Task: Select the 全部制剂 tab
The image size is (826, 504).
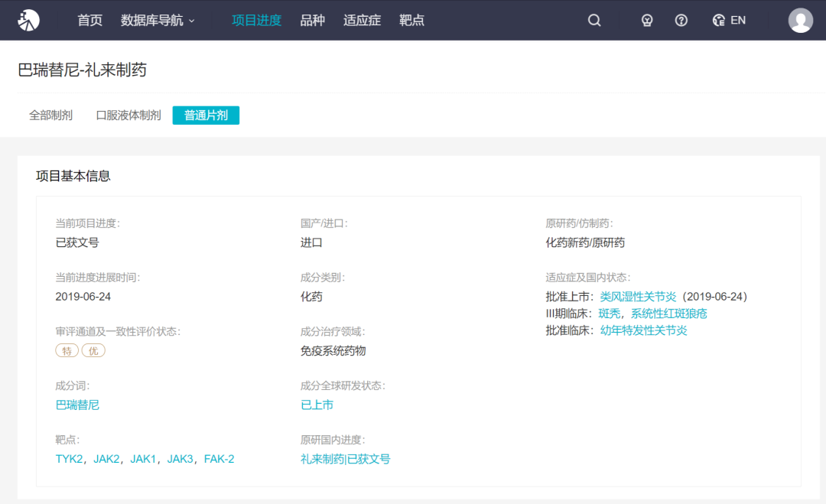Action: [50, 115]
